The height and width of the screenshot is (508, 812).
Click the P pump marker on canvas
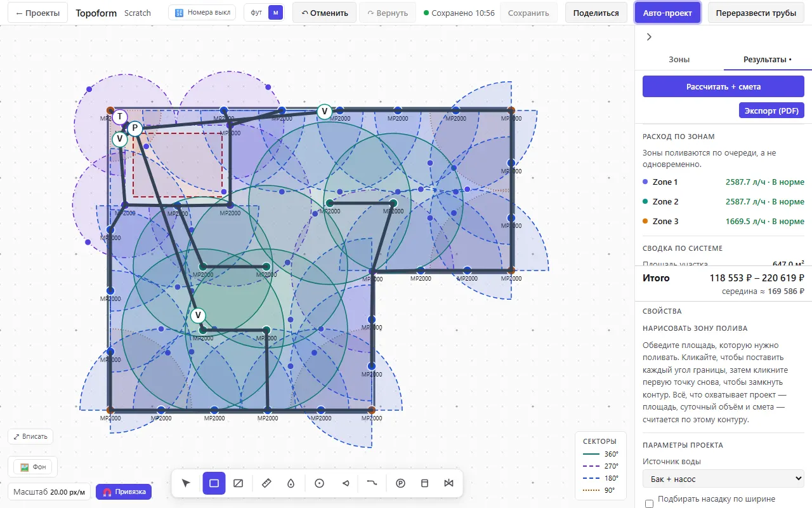click(x=134, y=128)
